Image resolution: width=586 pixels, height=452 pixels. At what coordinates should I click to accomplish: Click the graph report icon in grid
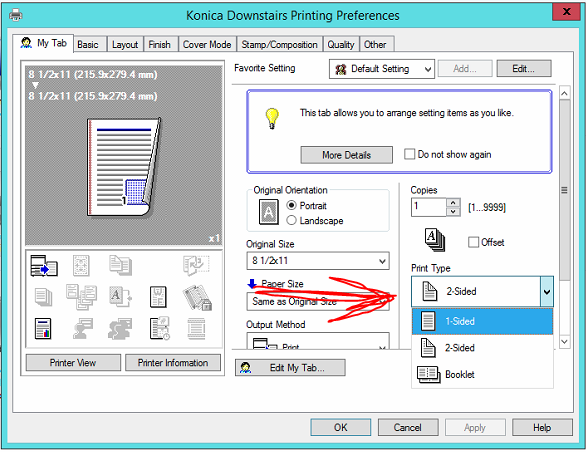click(43, 329)
